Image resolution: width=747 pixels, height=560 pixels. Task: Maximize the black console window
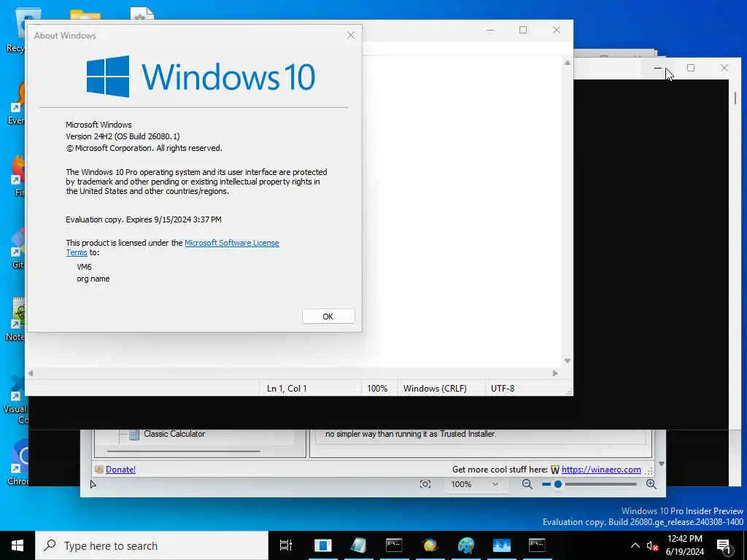click(x=691, y=68)
